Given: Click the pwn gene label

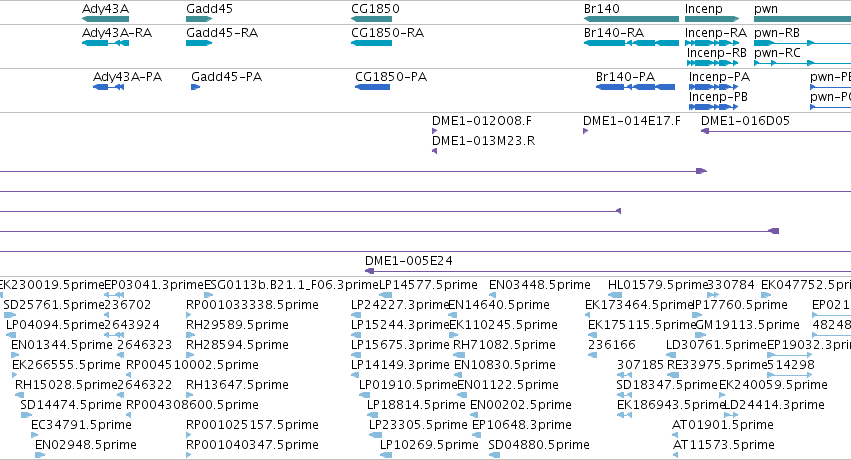Looking at the screenshot, I should [766, 9].
